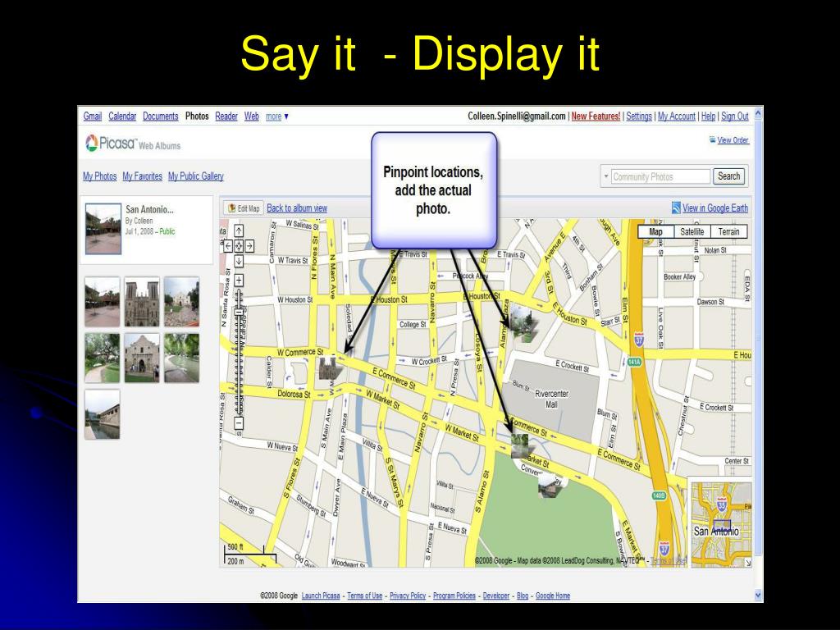This screenshot has height=630, width=840.
Task: Select the Map view type
Action: pos(655,232)
